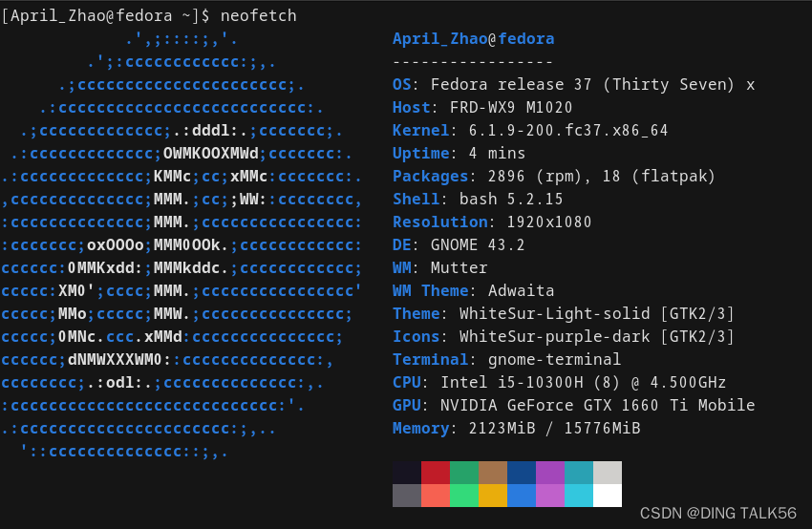The image size is (812, 529).
Task: Click the Packages value '2896 (rpm), 18 (flatpak)'
Action: [601, 177]
